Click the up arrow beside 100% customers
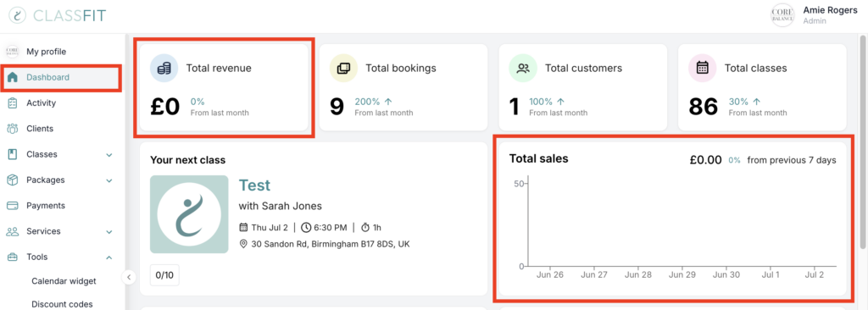Screen dimensions: 868x310 point(561,102)
